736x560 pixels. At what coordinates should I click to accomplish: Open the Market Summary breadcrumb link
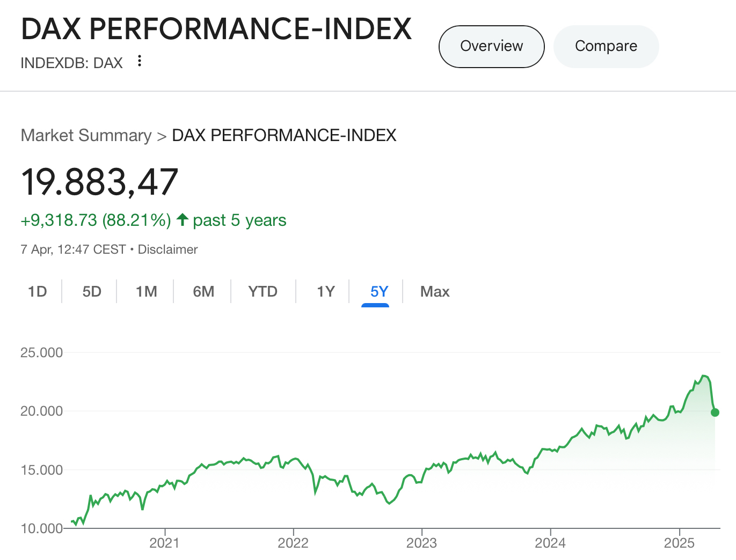coord(86,135)
